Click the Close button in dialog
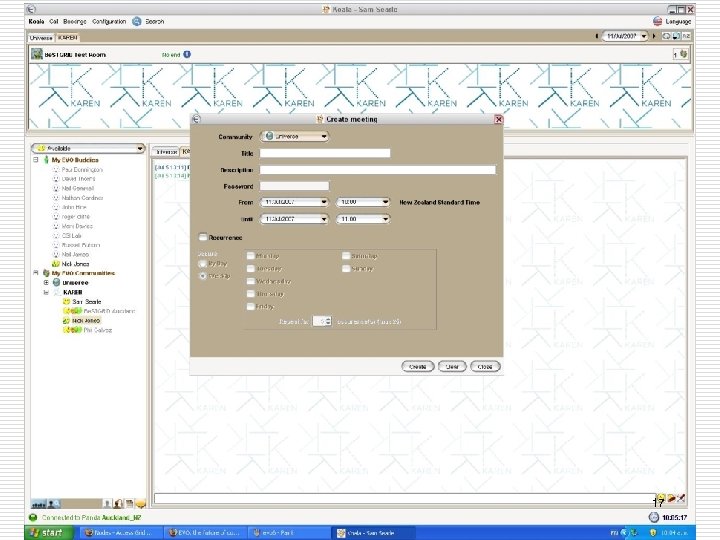720x540 pixels. (x=485, y=366)
